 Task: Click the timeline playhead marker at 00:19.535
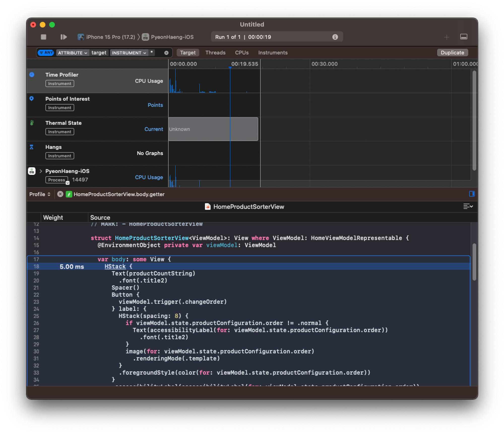point(230,68)
